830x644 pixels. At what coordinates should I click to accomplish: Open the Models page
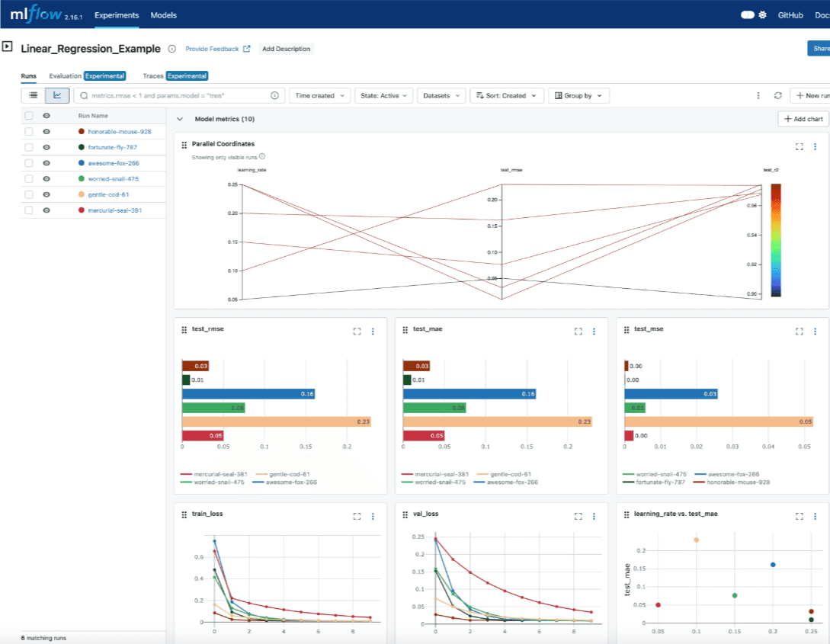coord(163,14)
